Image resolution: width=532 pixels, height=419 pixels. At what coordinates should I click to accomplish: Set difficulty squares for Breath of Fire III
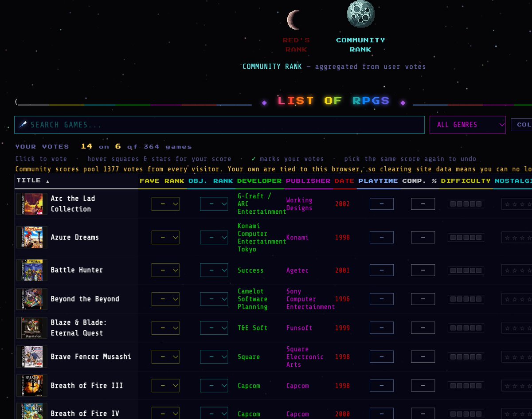tap(466, 386)
